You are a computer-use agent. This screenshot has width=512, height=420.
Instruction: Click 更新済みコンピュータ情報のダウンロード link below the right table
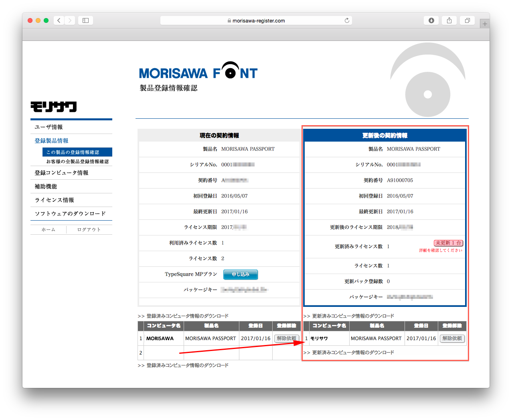[353, 353]
